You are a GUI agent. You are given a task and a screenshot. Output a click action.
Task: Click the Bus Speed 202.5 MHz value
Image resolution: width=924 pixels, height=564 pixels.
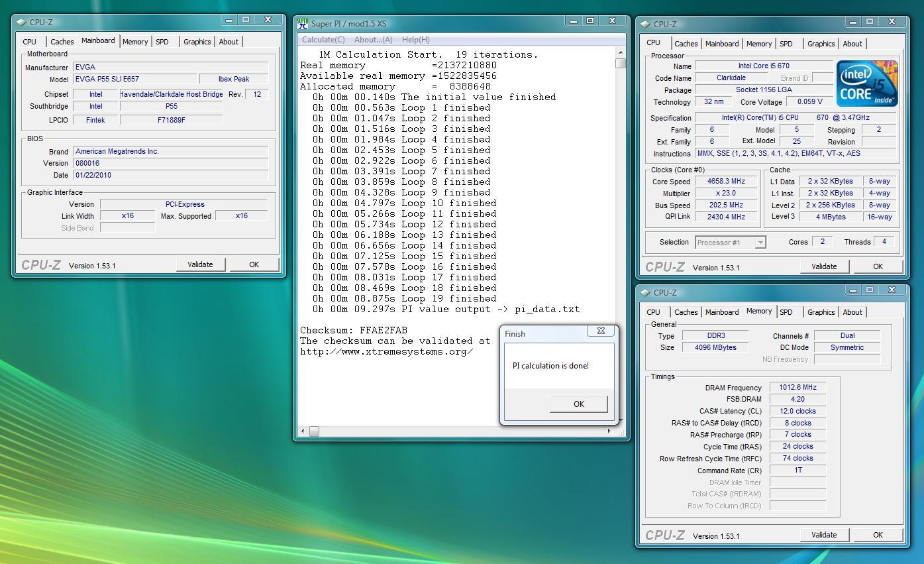point(726,205)
